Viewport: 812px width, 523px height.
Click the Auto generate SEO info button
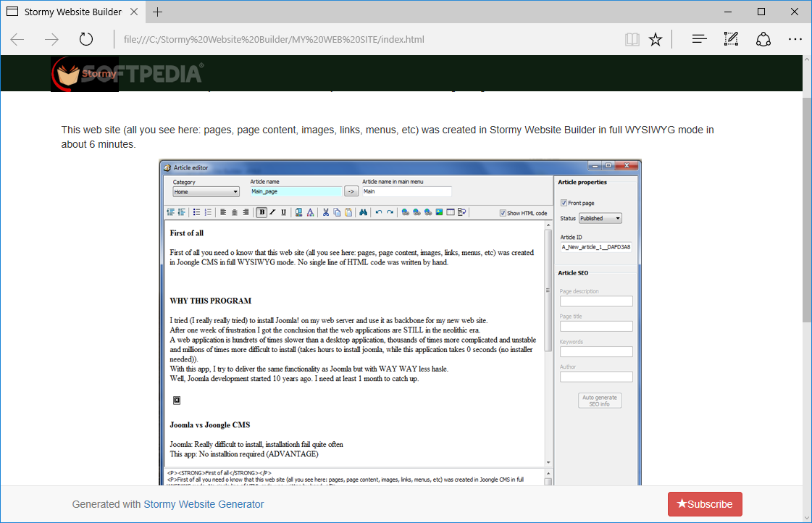600,401
